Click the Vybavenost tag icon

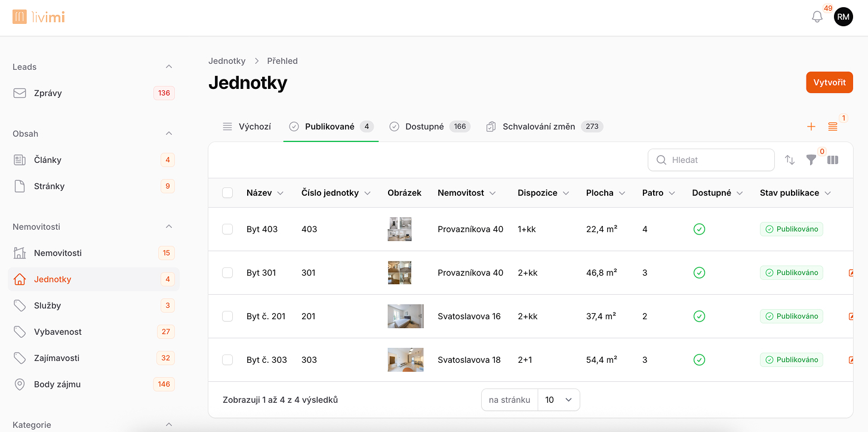[x=20, y=332]
